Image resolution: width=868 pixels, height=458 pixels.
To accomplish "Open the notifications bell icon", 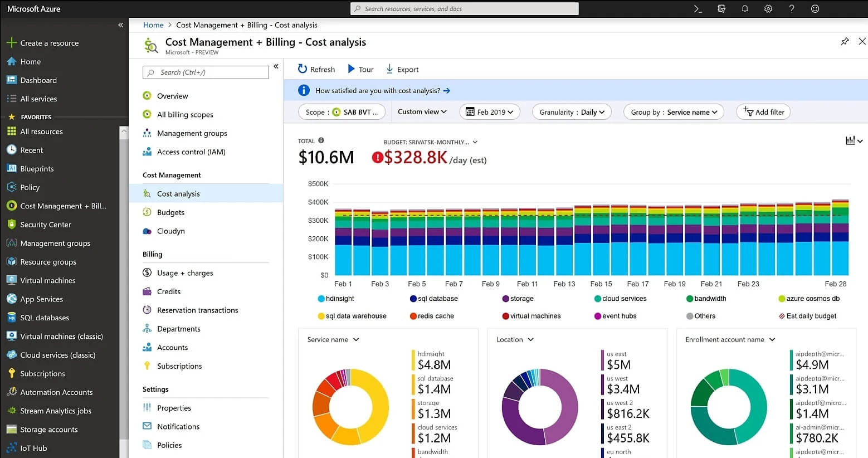I will [x=744, y=8].
